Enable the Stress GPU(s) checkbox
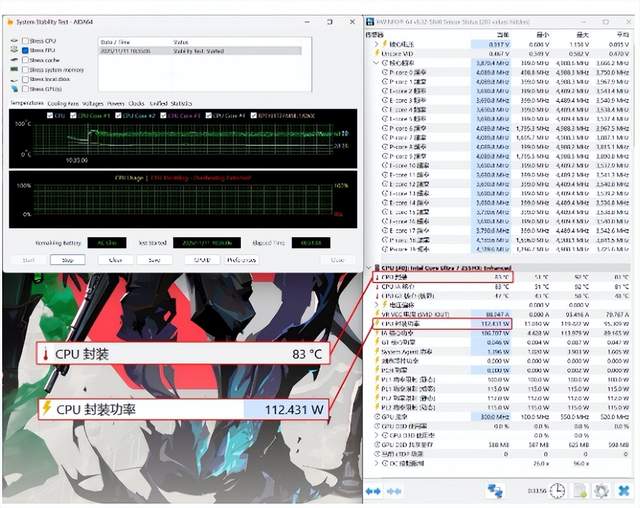This screenshot has height=508, width=640. [x=25, y=89]
